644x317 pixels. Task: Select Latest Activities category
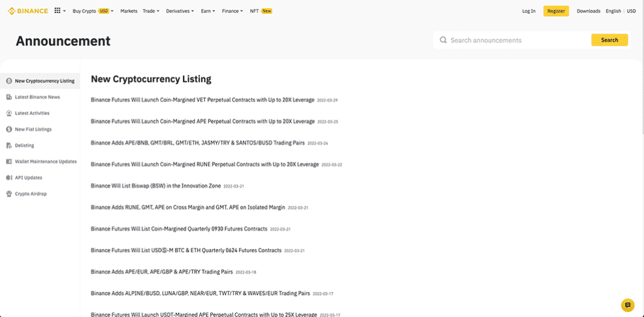click(40, 113)
